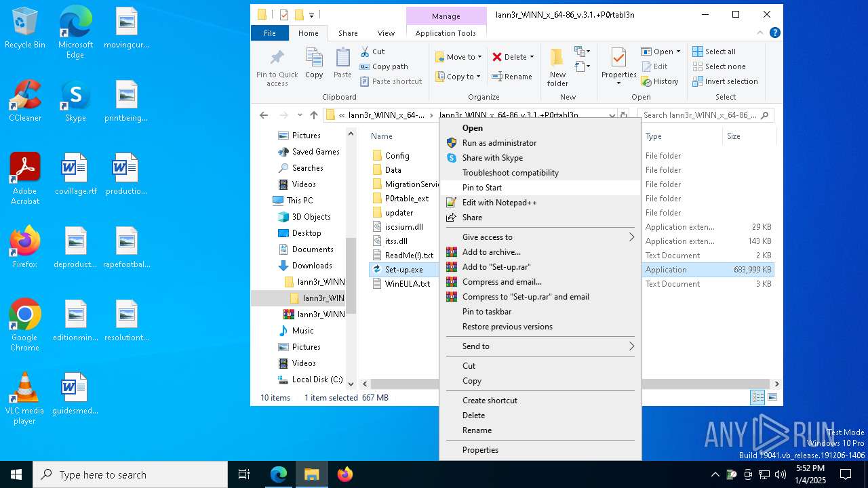The height and width of the screenshot is (488, 868).
Task: Click Select all in the ribbon
Action: click(714, 52)
